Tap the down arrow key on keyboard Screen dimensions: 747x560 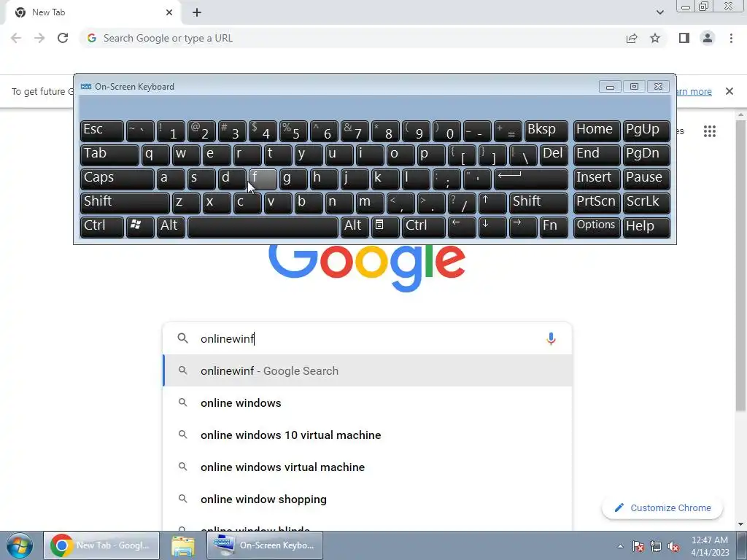(492, 226)
